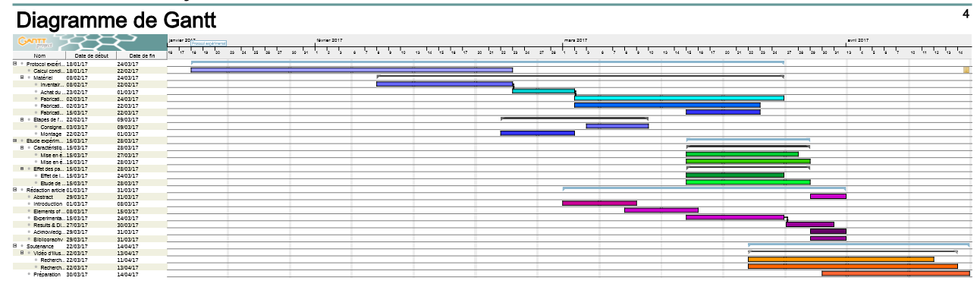Viewport: 980px width, 306px height.
Task: Collapse the Rédaction article group
Action: 15,190
